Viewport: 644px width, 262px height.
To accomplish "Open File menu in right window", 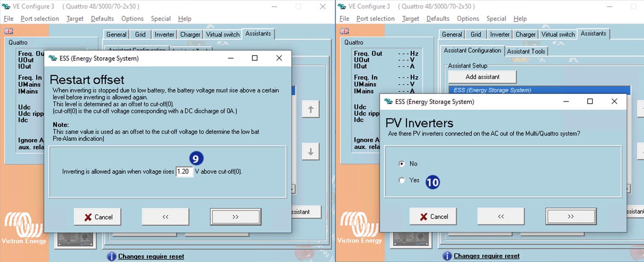I will pyautogui.click(x=344, y=19).
